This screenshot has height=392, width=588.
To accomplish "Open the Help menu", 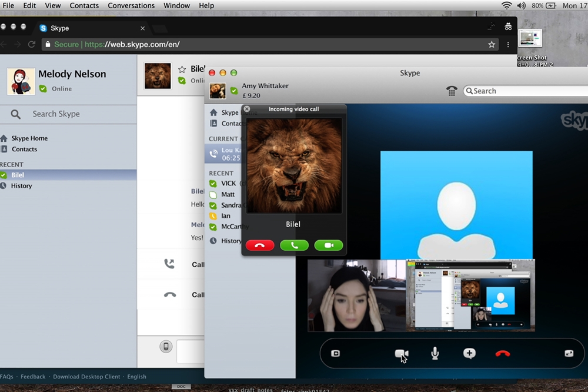I will point(206,6).
